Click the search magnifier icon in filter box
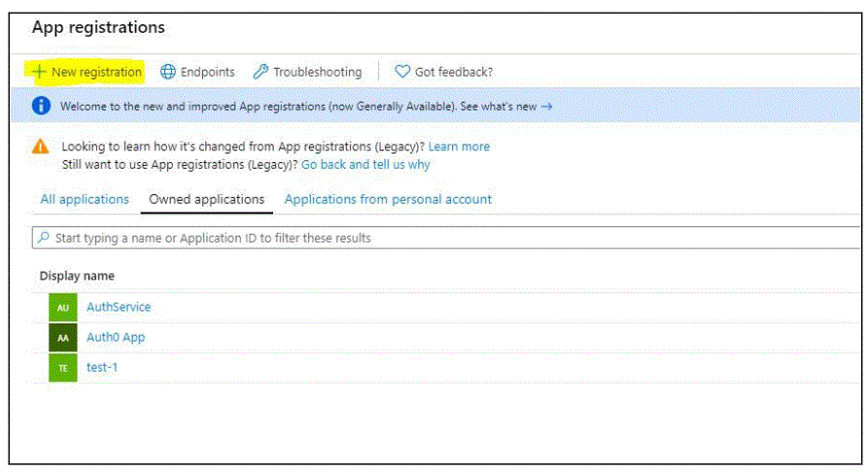Viewport: 868px width, 472px height. (43, 237)
